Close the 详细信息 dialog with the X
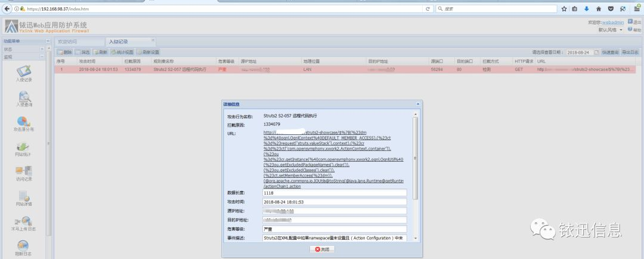Viewport: 644px width, 259px height. tap(418, 104)
